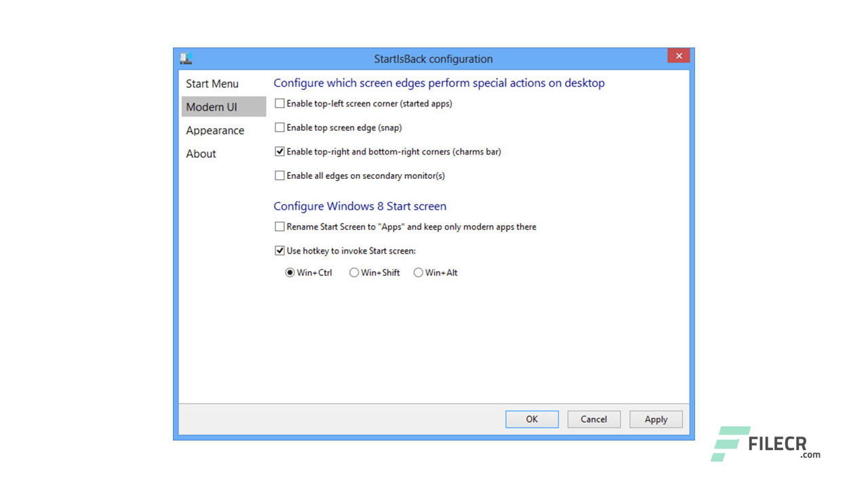This screenshot has width=868, height=488.
Task: Check Rename Start Screen to Apps option
Action: 279,227
